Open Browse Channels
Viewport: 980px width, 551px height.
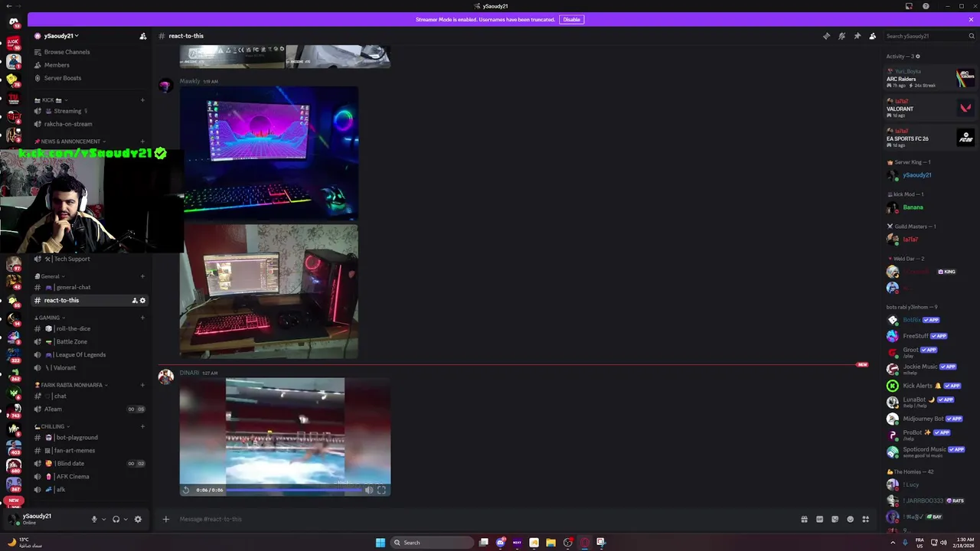tap(90, 52)
